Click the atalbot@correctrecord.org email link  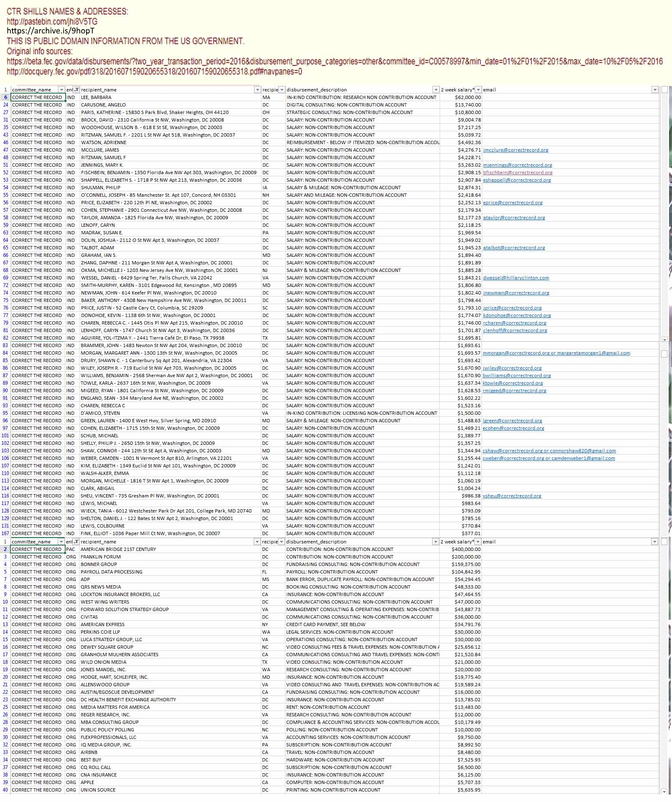pos(514,248)
